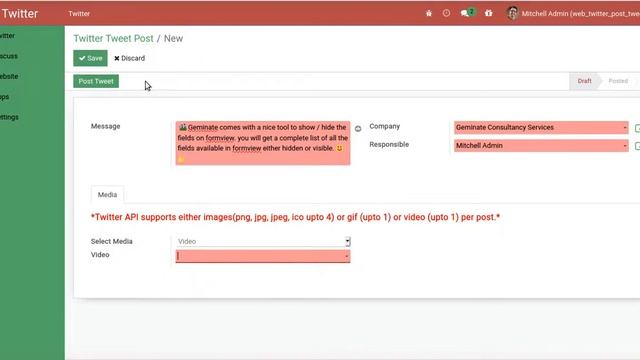This screenshot has height=360, width=640.
Task: Open the conversations chat icon with badge
Action: coord(468,13)
